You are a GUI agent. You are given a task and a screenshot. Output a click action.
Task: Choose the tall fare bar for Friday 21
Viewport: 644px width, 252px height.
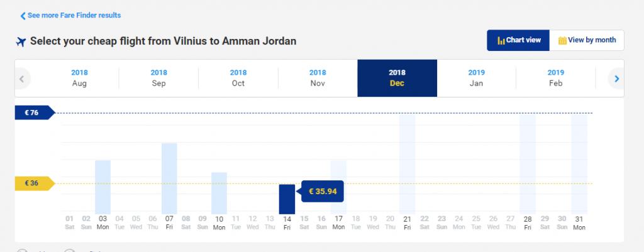[408, 163]
